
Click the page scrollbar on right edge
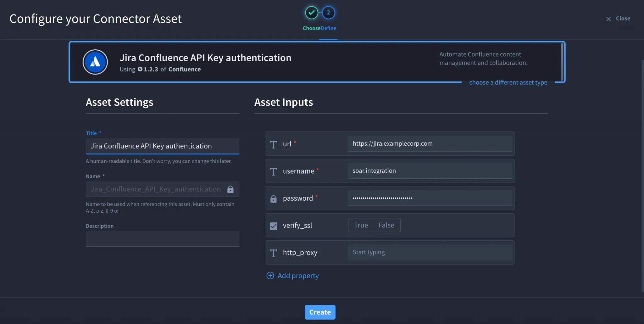[x=642, y=176]
